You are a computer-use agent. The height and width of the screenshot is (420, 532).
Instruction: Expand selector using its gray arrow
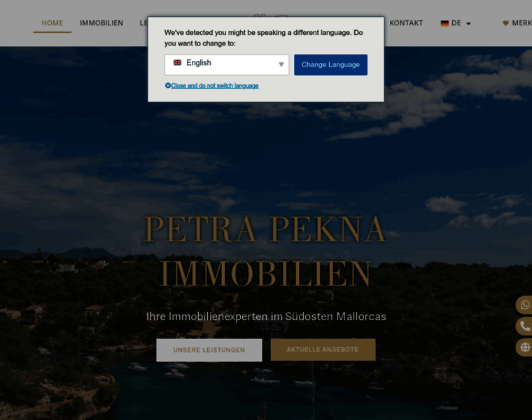(x=281, y=64)
